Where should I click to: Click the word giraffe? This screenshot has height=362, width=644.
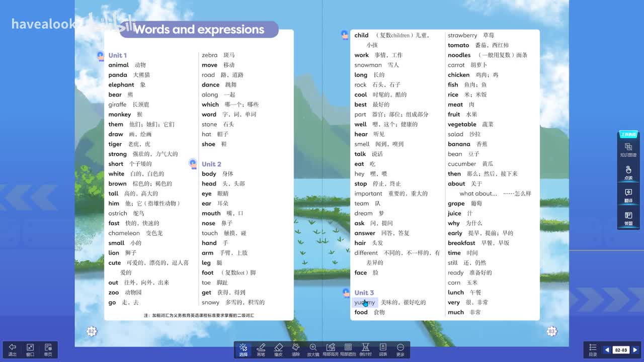click(117, 105)
